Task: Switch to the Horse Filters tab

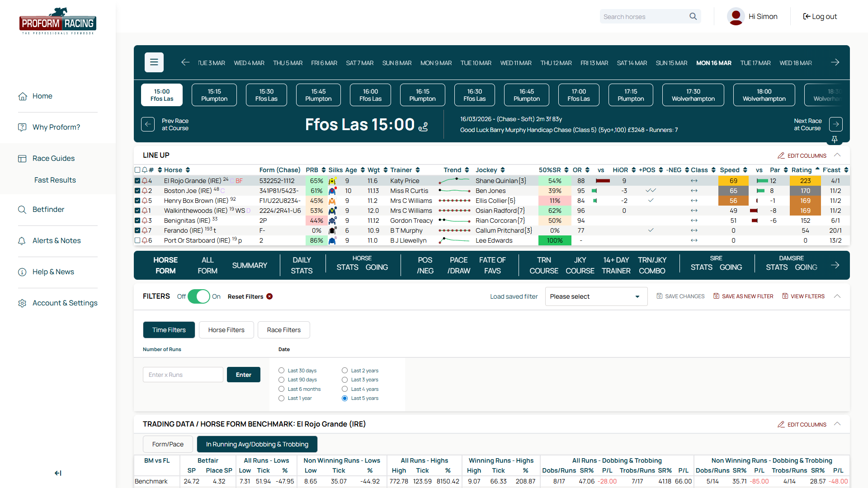Action: point(226,330)
